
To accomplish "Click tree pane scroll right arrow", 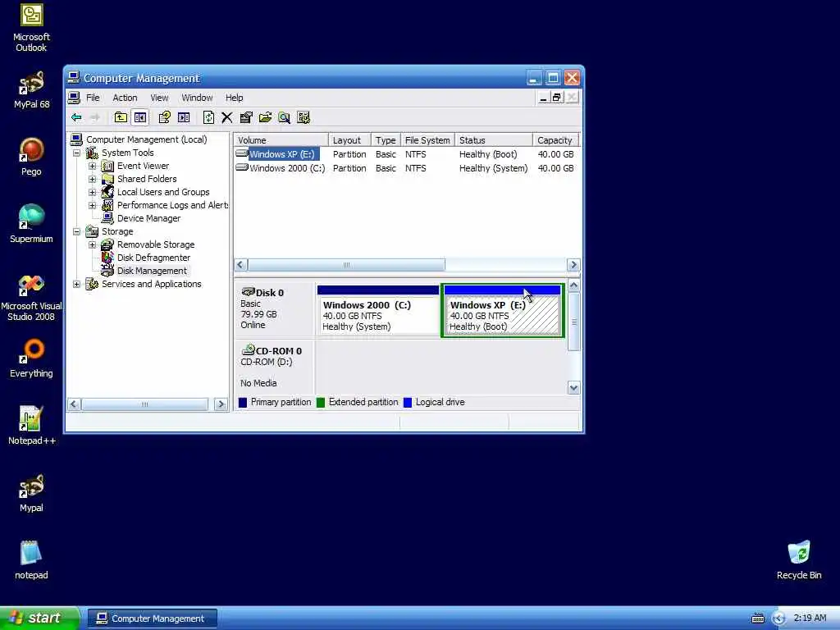I will tap(221, 404).
